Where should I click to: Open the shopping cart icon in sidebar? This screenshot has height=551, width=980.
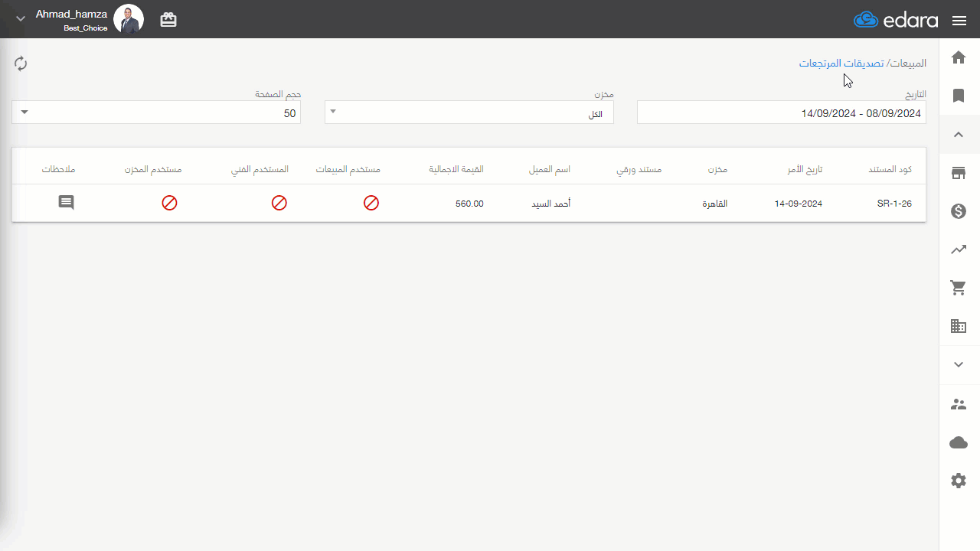[x=959, y=288]
